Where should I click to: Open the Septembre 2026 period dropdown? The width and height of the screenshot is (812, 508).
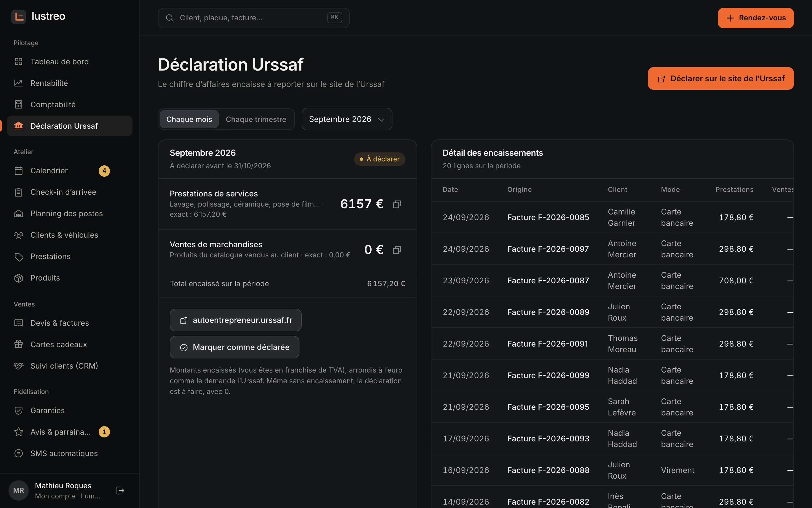[x=347, y=119]
